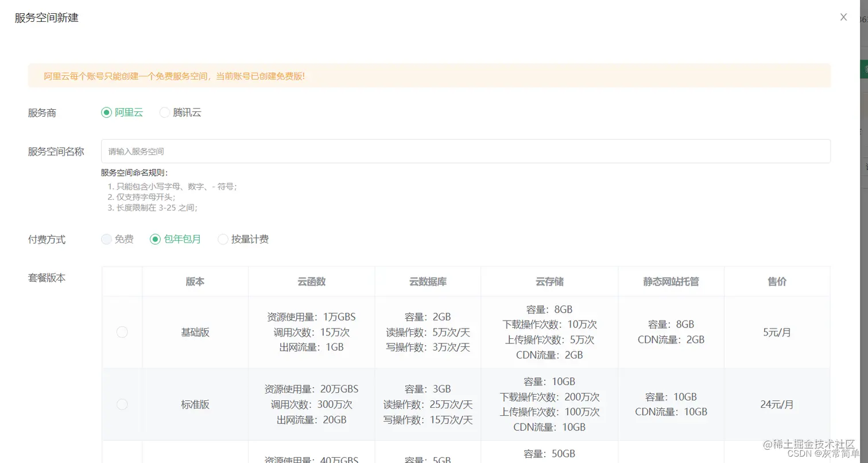Click 出网流量：1GB text
Screen dimensions: 868x463
(x=312, y=347)
